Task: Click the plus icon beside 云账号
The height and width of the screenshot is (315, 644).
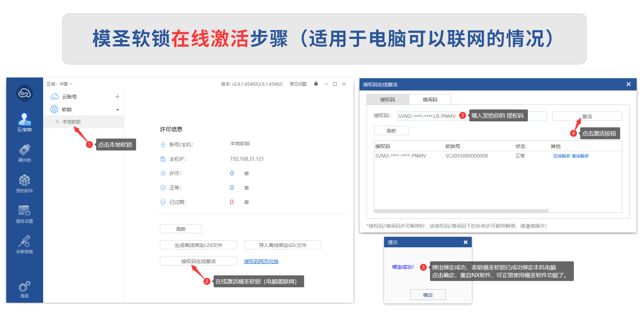Action: click(x=117, y=97)
